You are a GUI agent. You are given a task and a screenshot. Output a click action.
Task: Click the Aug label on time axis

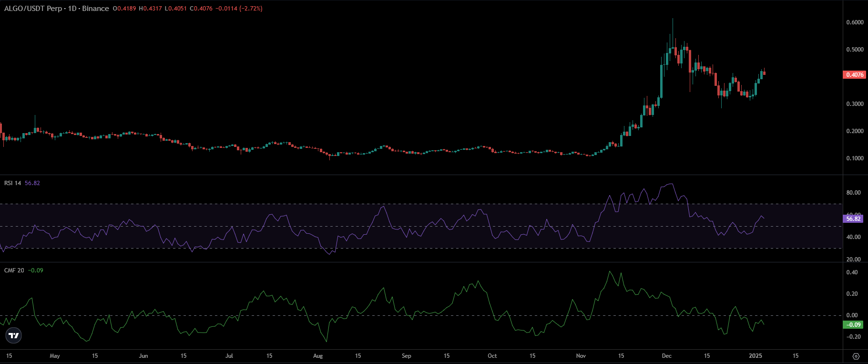coord(318,356)
